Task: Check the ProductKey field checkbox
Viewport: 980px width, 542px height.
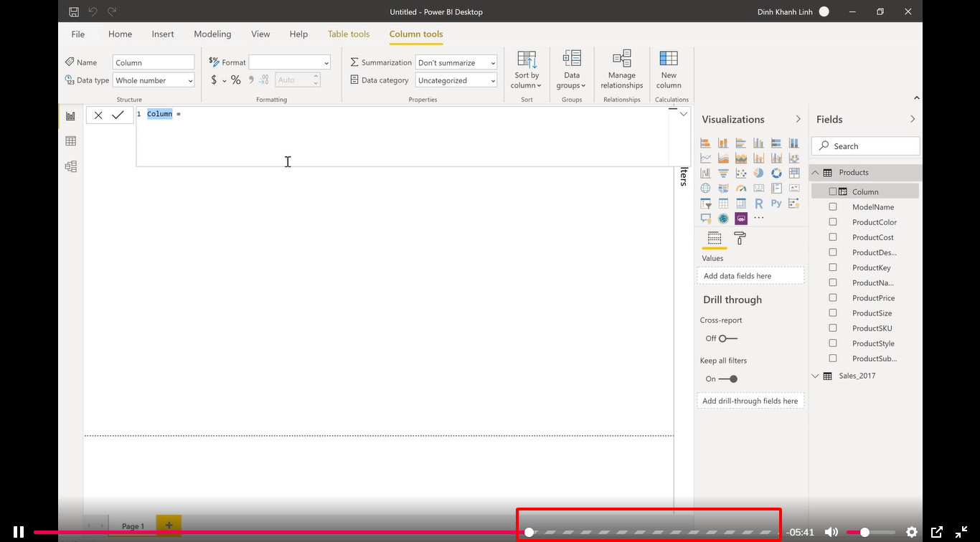Action: 833,267
